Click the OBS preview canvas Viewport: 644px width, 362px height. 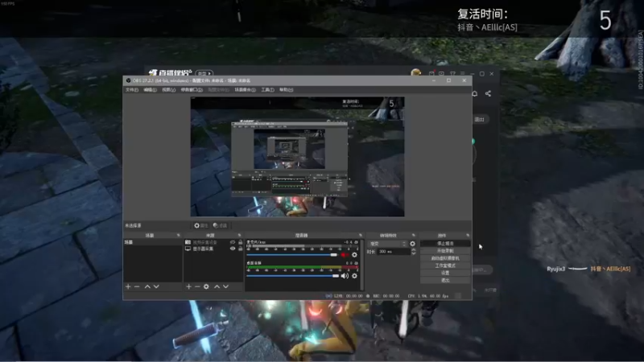[297, 156]
